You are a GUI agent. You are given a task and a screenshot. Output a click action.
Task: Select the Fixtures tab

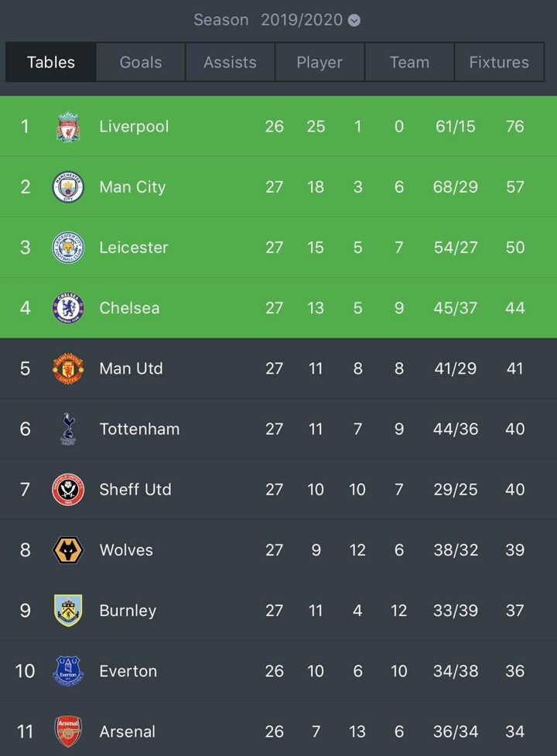pyautogui.click(x=499, y=63)
